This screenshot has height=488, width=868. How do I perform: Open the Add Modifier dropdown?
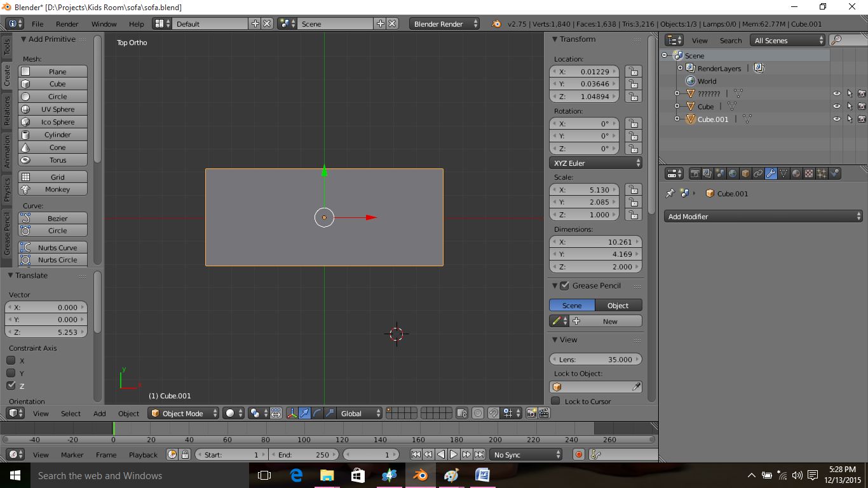pos(763,217)
